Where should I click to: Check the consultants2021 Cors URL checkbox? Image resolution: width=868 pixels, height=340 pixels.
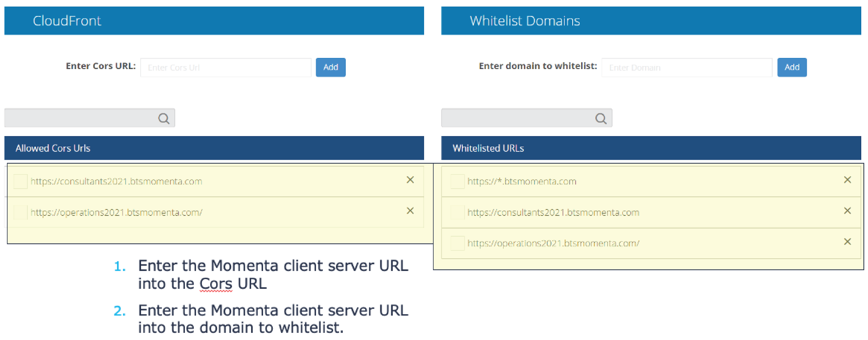pos(20,182)
